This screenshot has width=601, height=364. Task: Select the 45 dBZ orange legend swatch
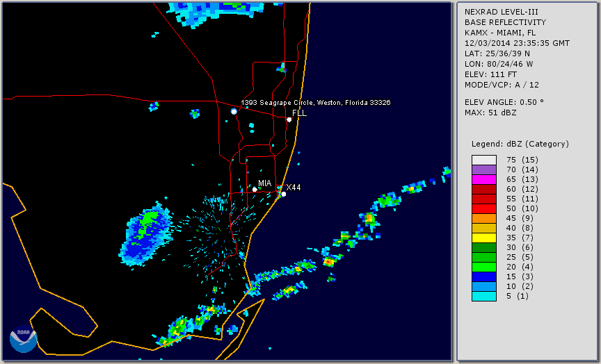coord(484,219)
